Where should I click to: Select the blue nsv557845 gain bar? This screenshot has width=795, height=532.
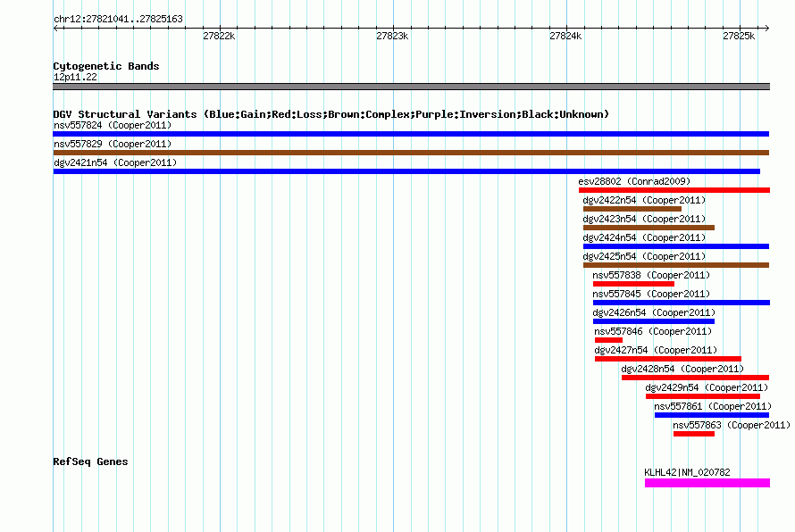pos(681,303)
